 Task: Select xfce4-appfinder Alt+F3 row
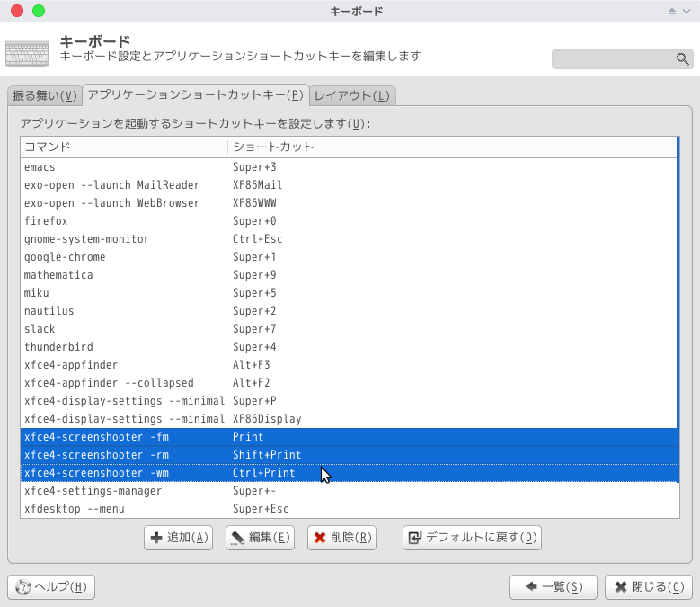click(x=350, y=365)
